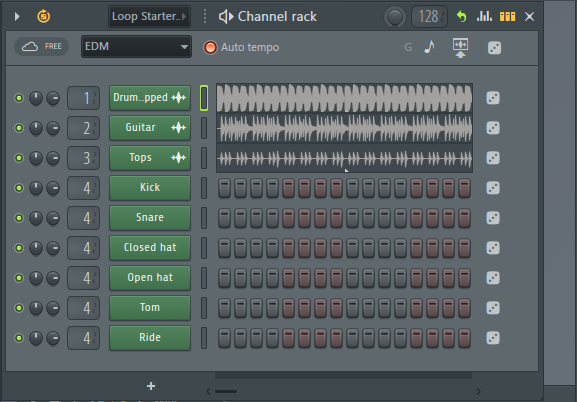Adjust the Kick channel volume knob

[53, 188]
